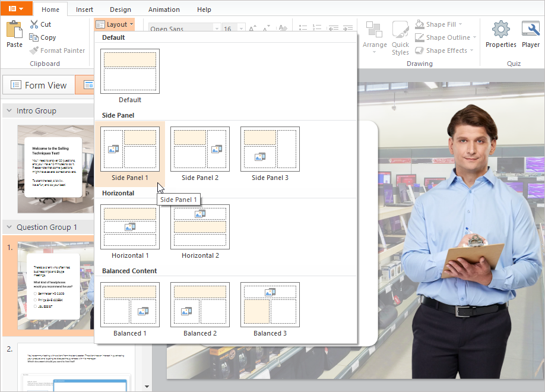Image resolution: width=545 pixels, height=392 pixels.
Task: Apply a Shape Fill
Action: click(439, 24)
